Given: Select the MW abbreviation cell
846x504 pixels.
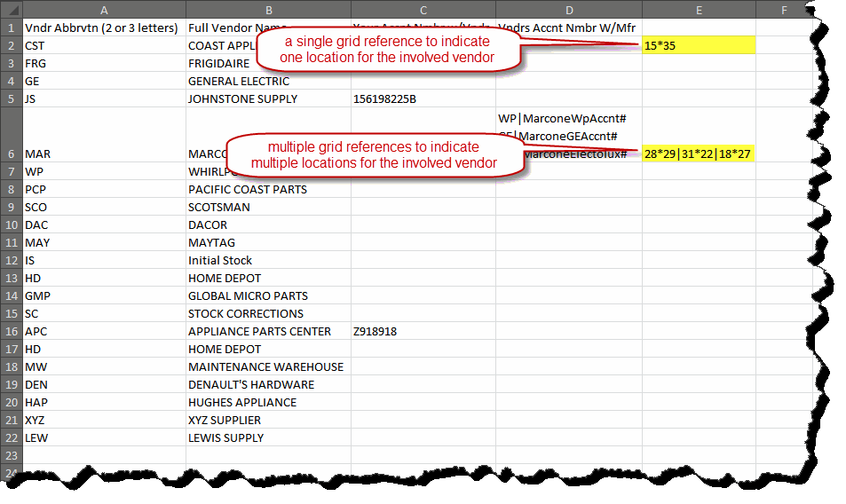Looking at the screenshot, I should (104, 367).
